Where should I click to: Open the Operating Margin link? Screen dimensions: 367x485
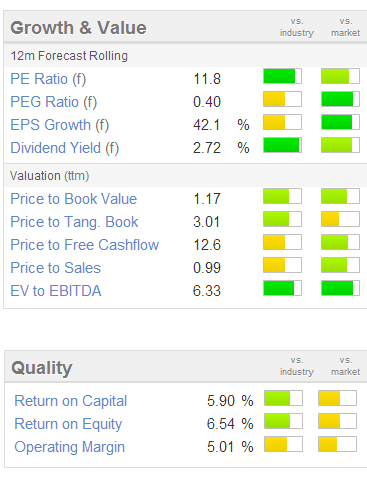(x=69, y=447)
